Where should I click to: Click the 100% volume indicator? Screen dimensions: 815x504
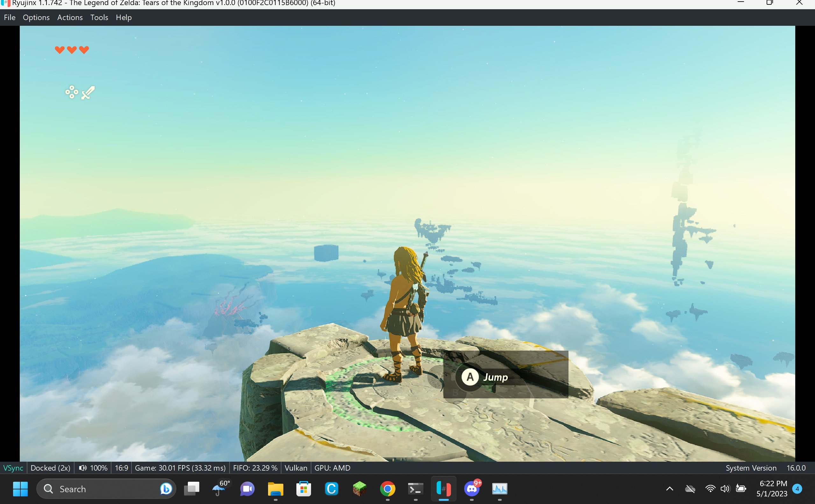(x=93, y=468)
